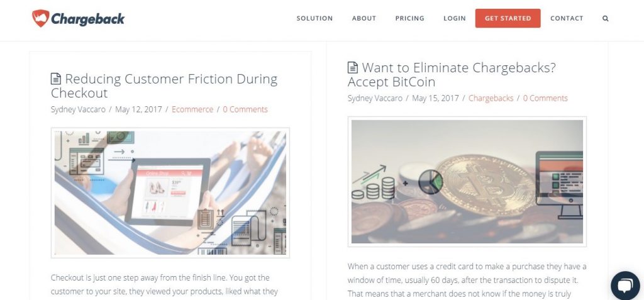The width and height of the screenshot is (644, 300).
Task: Open the Contact page link
Action: pyautogui.click(x=567, y=18)
